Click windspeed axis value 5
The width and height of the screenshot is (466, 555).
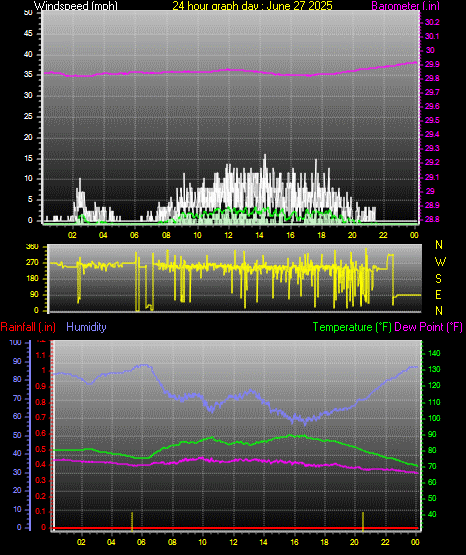[x=30, y=200]
